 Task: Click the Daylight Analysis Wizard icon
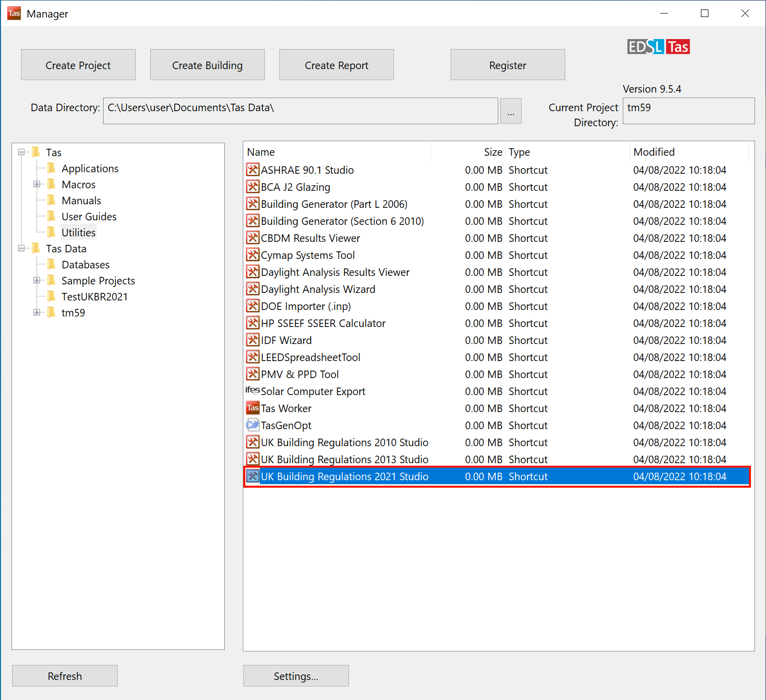coord(253,289)
